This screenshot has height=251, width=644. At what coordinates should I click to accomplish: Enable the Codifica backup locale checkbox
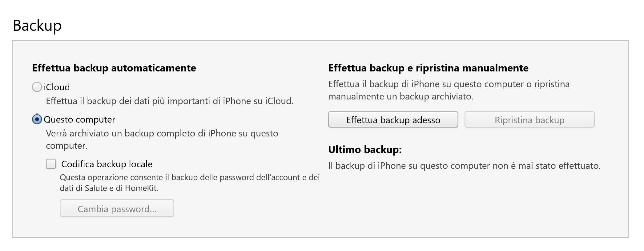point(51,164)
